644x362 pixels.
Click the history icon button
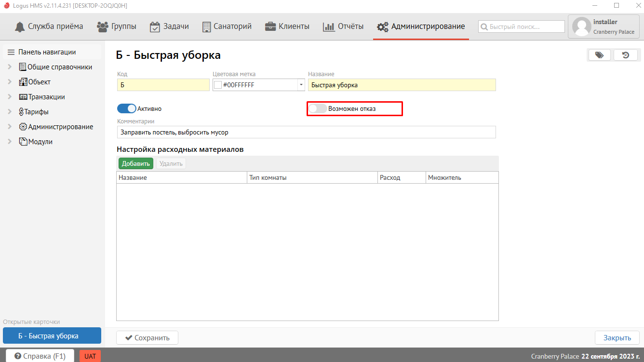tap(626, 55)
